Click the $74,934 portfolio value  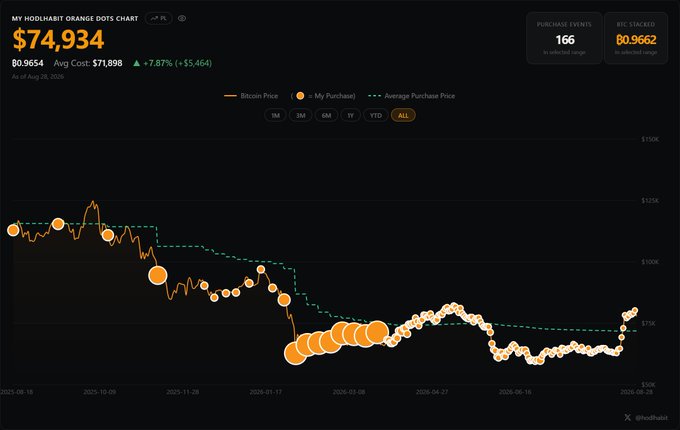click(58, 39)
